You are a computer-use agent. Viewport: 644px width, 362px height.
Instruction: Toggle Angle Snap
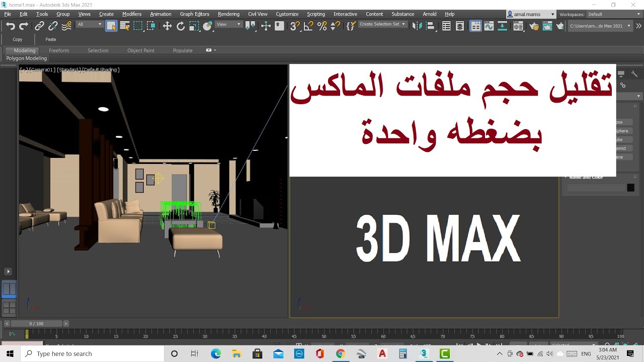[x=309, y=26]
